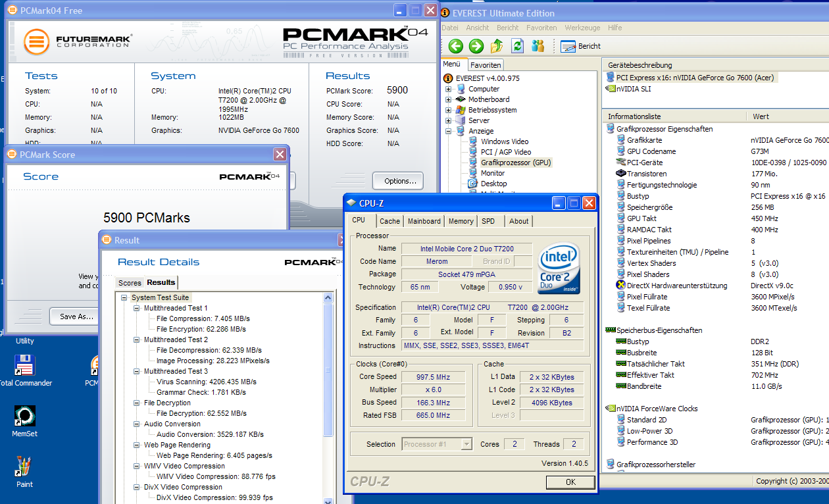Expand Motherboard node in EVEREST tree

click(x=449, y=99)
